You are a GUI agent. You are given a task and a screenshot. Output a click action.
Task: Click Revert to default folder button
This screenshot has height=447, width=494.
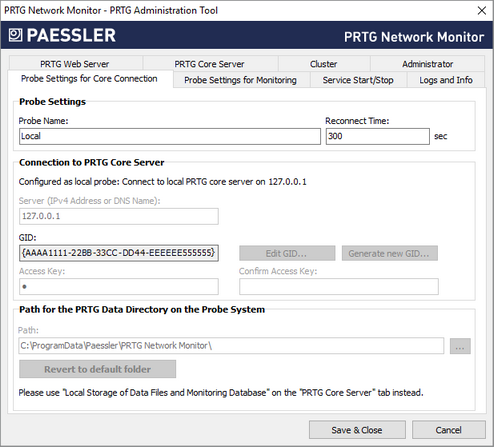pyautogui.click(x=97, y=369)
